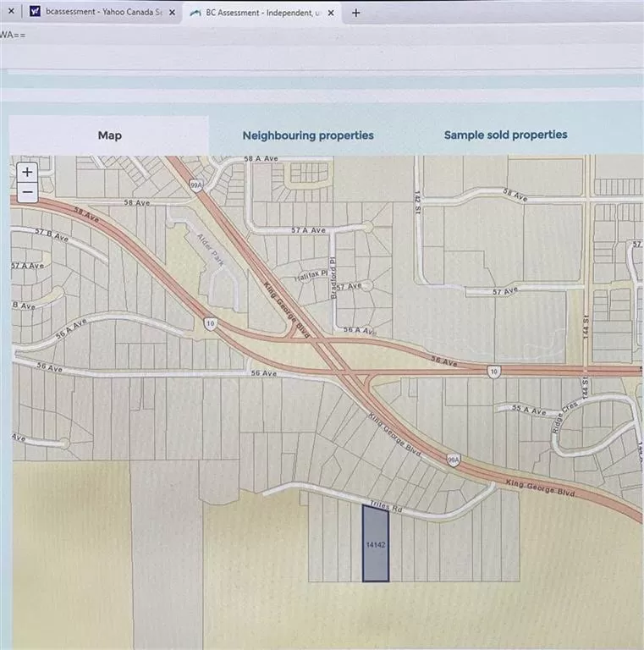This screenshot has height=650, width=644.
Task: Open the Neighbouring properties tab
Action: point(308,135)
